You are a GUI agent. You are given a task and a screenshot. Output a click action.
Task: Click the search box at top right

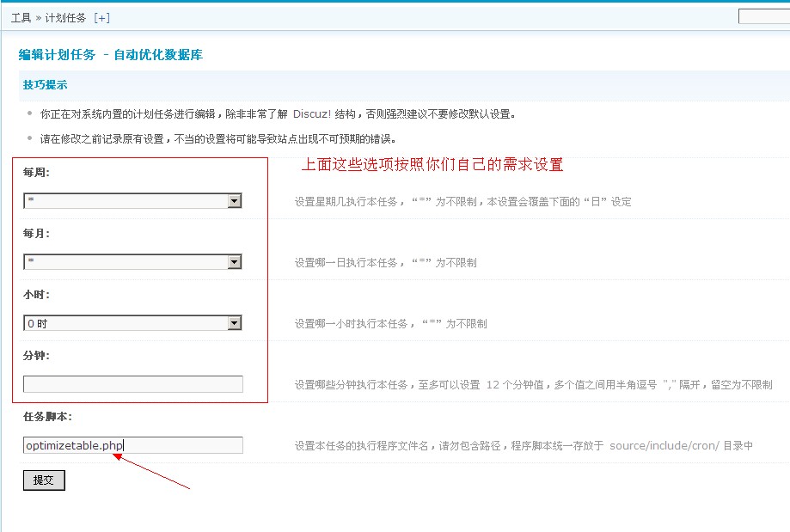pos(764,16)
